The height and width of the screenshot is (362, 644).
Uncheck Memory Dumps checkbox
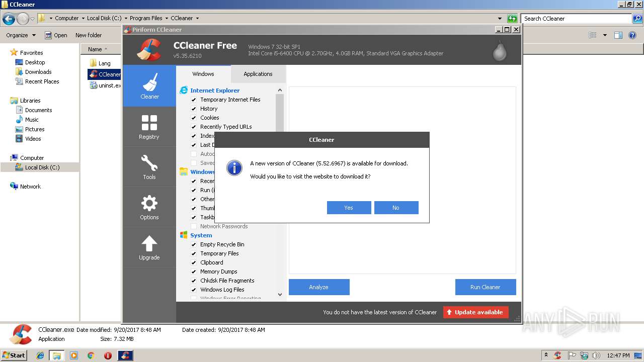pos(194,271)
